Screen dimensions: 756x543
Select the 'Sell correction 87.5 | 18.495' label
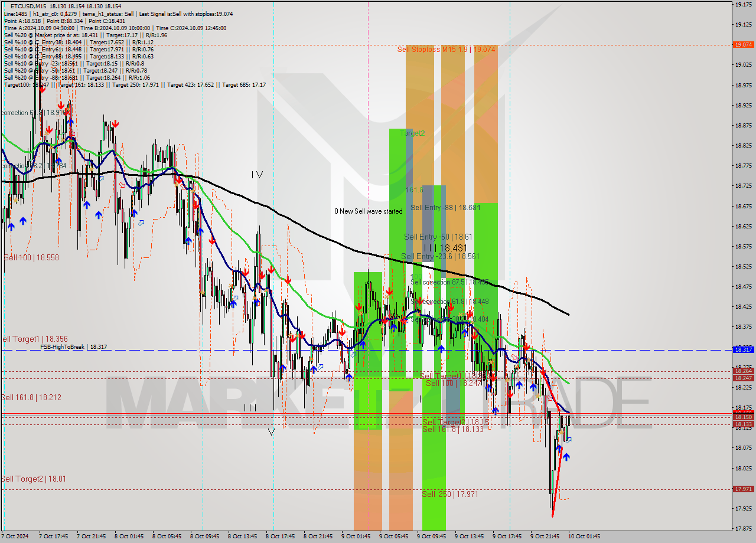(450, 282)
